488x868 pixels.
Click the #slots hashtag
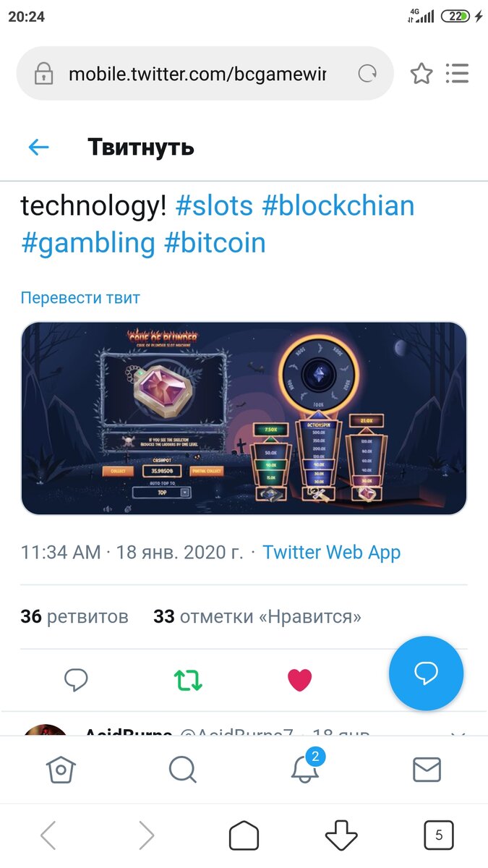point(214,206)
